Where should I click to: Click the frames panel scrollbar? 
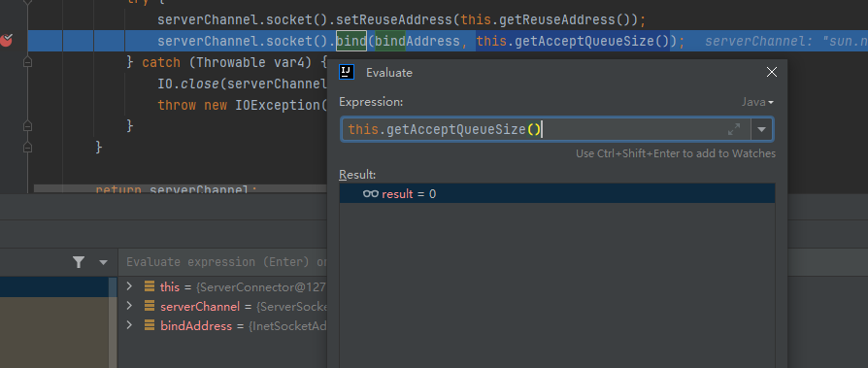(x=113, y=322)
